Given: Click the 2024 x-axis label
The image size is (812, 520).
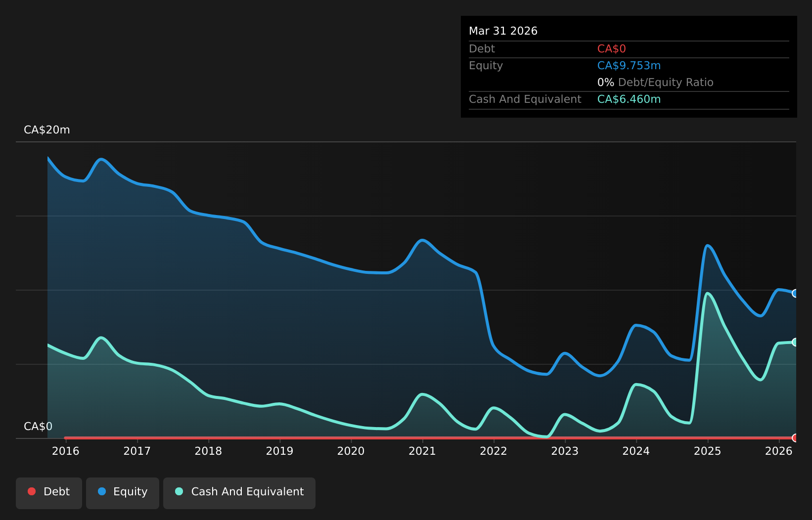Looking at the screenshot, I should [636, 451].
